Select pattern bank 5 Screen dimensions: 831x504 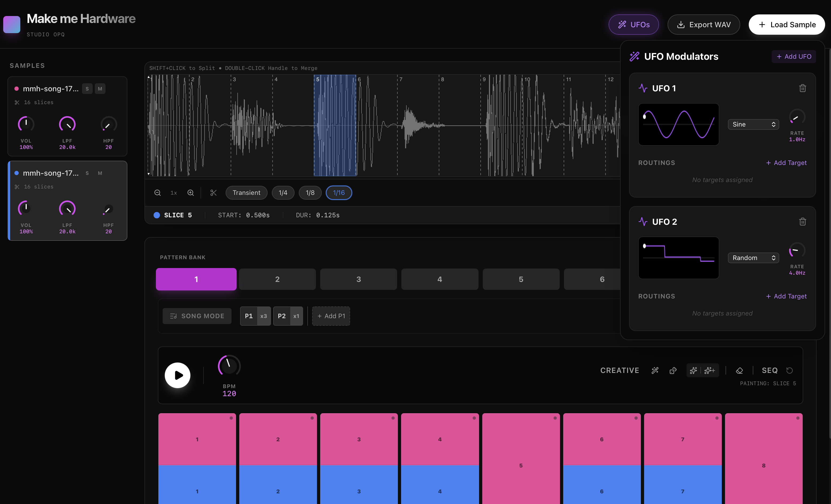click(x=521, y=279)
